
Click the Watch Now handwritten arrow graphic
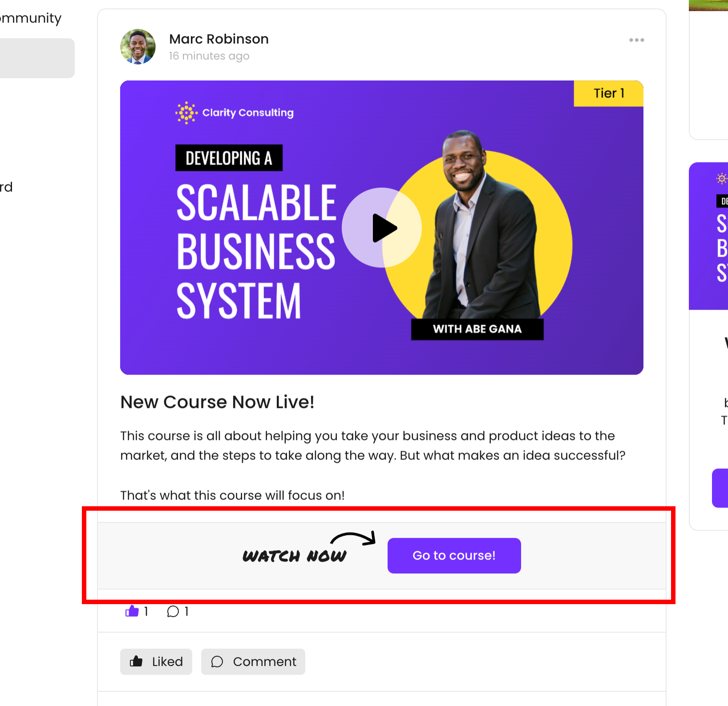click(309, 548)
